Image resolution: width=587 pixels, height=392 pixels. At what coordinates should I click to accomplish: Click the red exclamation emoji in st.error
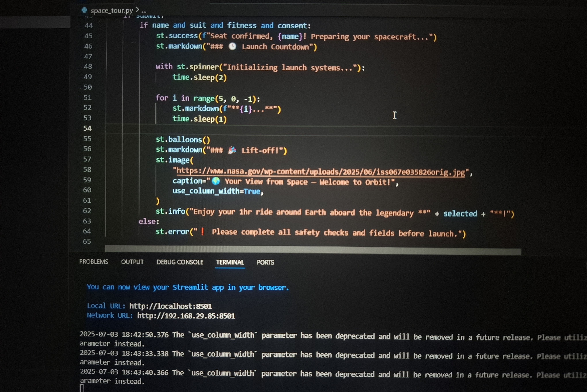click(x=202, y=232)
